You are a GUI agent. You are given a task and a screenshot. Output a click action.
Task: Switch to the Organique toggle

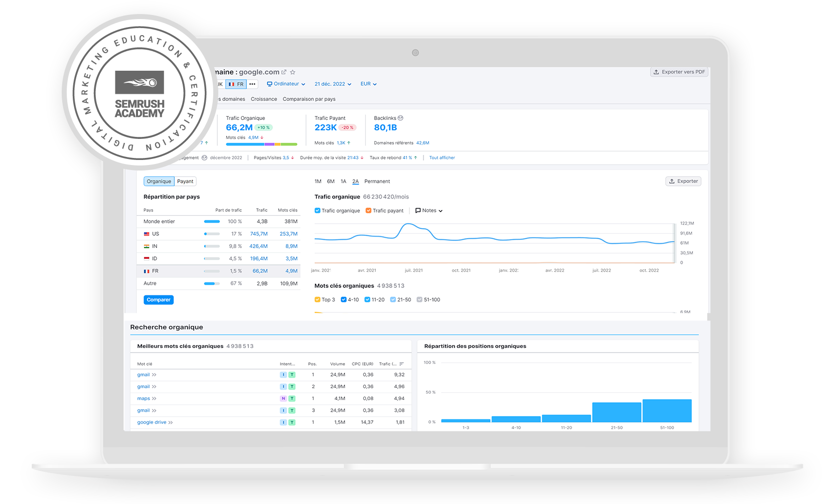tap(159, 182)
